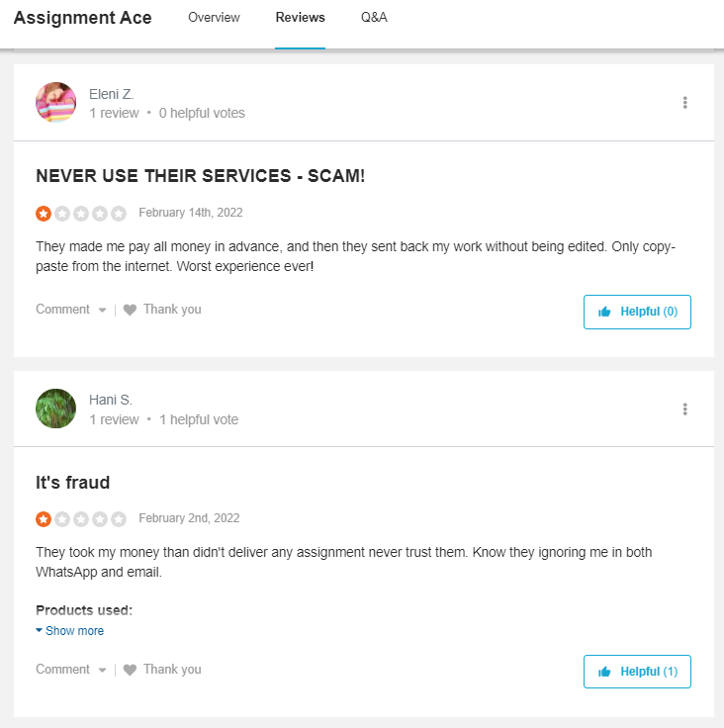Image resolution: width=724 pixels, height=728 pixels.
Task: Open the three-dot menu on Hani S.'s review
Action: [x=684, y=409]
